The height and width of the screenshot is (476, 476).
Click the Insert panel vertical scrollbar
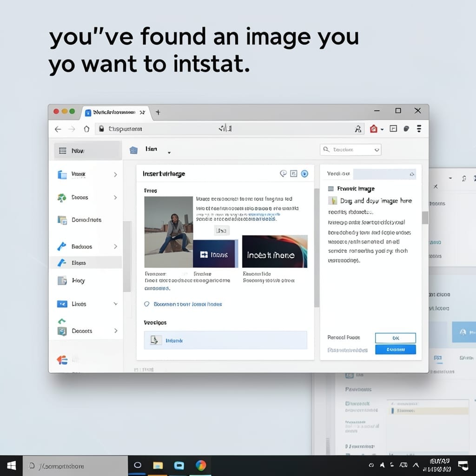click(317, 247)
